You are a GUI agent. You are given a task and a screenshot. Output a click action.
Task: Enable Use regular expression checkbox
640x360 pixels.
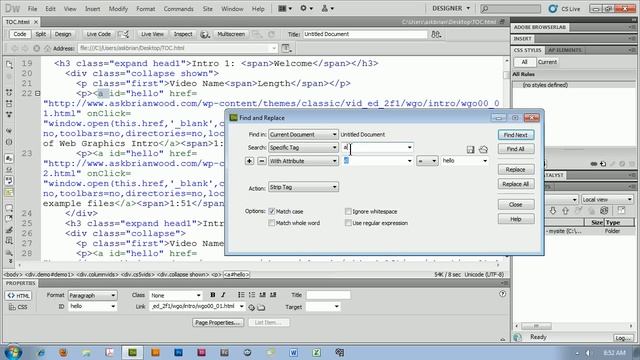click(x=348, y=223)
